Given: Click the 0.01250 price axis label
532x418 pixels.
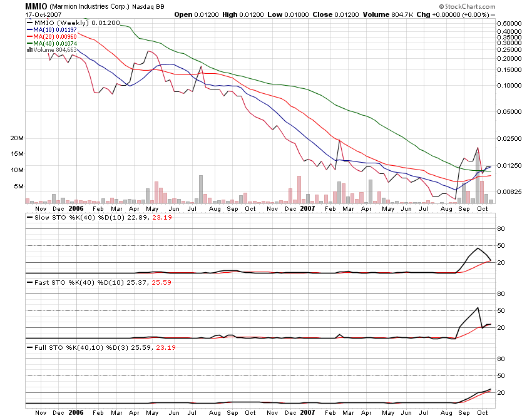Looking at the screenshot, I should tap(509, 166).
